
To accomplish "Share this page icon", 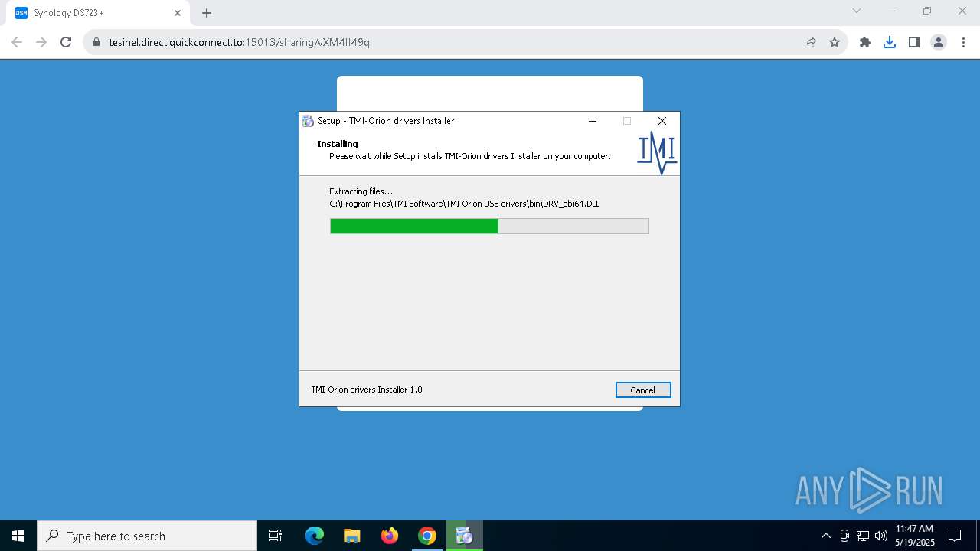I will [810, 42].
